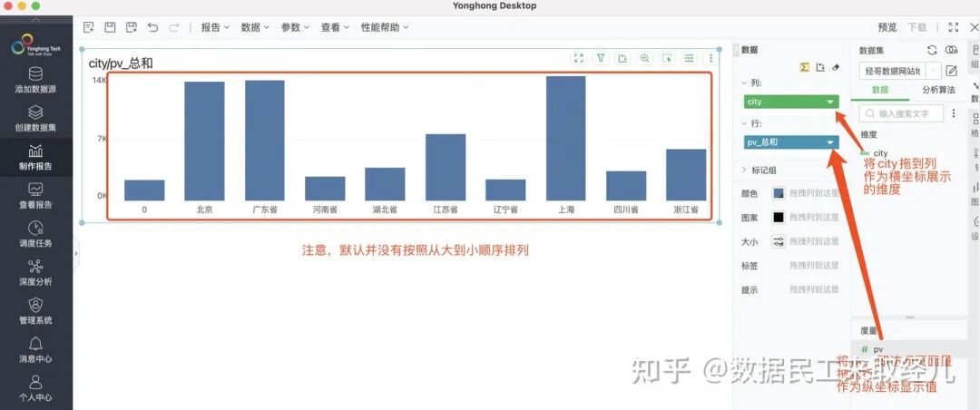Click the 上海 bar in chart
The image size is (980, 410).
[x=565, y=138]
